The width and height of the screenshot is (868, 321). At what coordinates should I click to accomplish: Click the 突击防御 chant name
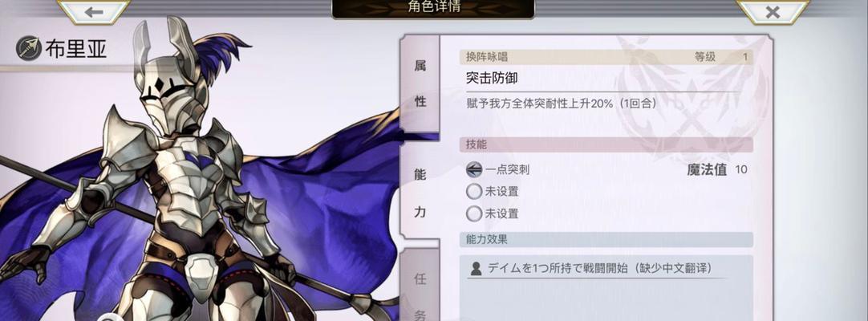click(x=492, y=78)
